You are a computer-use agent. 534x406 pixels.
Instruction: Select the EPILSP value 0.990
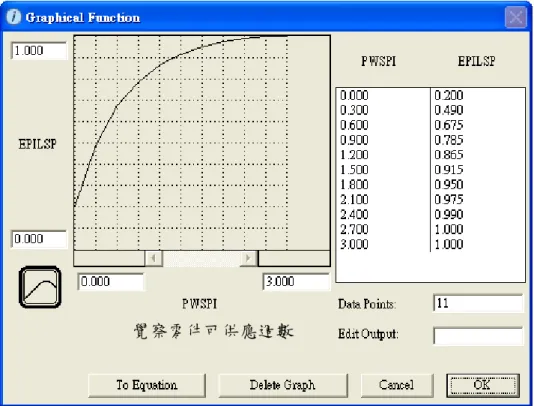pos(449,215)
